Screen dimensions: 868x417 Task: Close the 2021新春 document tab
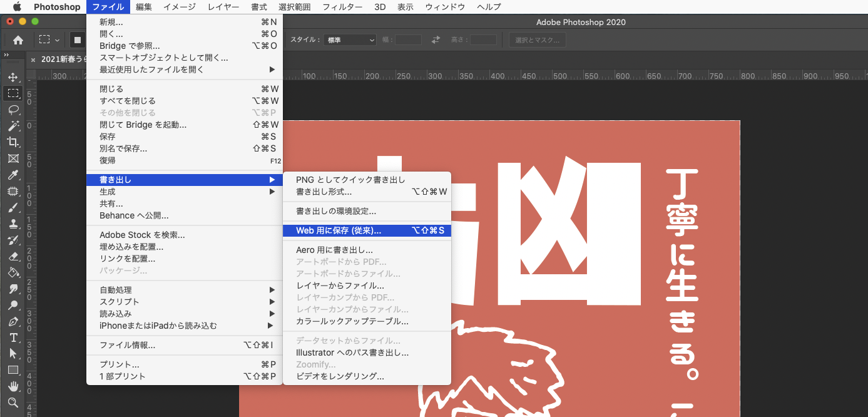(x=33, y=59)
